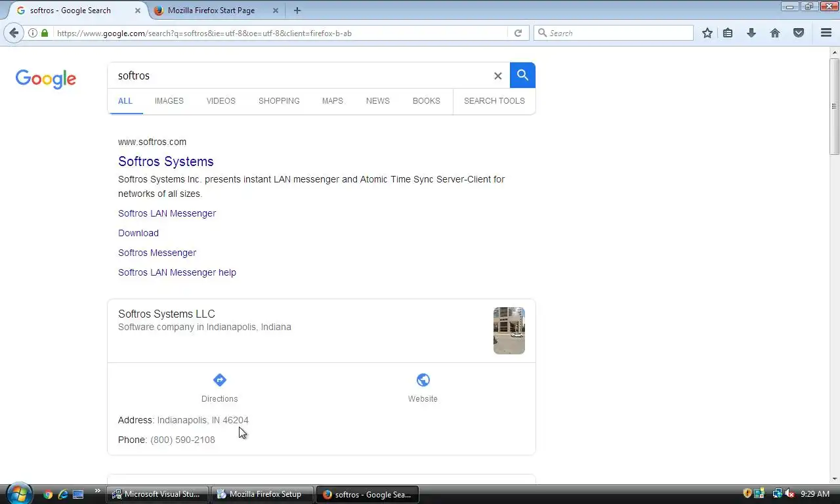
Task: Launch Internet Explorer from quick launch
Action: (63, 494)
